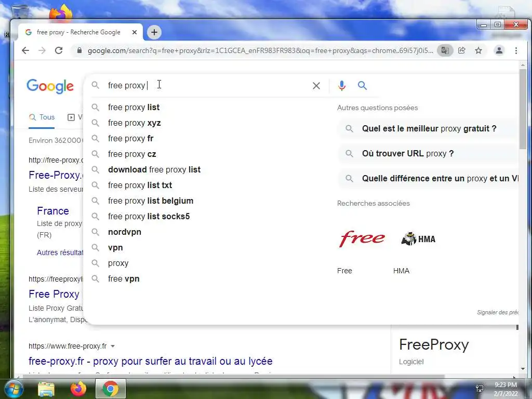Click the vertical scrollbar thumb
The height and width of the screenshot is (399, 532).
point(523,109)
